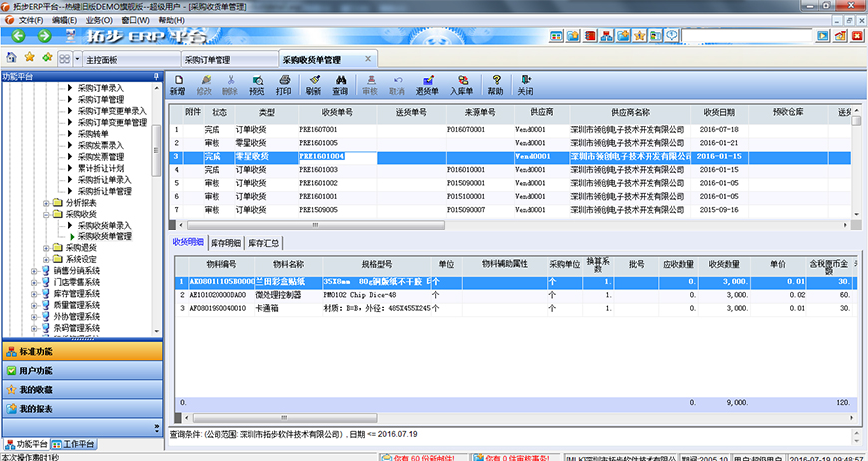Click the 退货单 (Return order) icon
This screenshot has height=461, width=868.
pyautogui.click(x=427, y=84)
